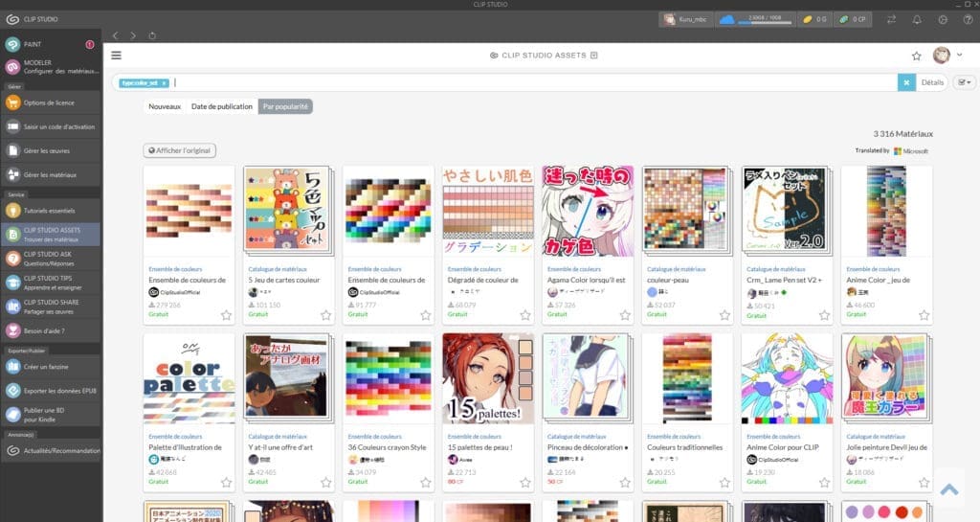Image resolution: width=980 pixels, height=522 pixels.
Task: Open Pinceau de décoloration title
Action: coord(588,447)
